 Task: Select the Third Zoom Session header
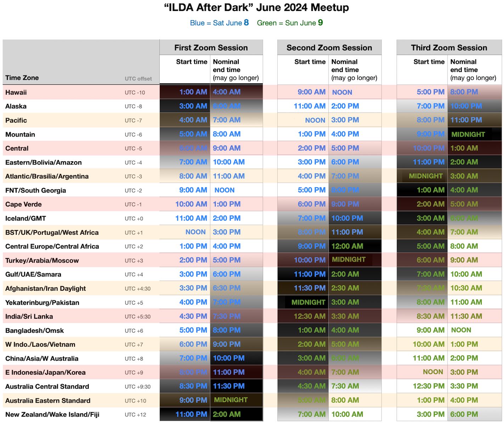pyautogui.click(x=449, y=48)
